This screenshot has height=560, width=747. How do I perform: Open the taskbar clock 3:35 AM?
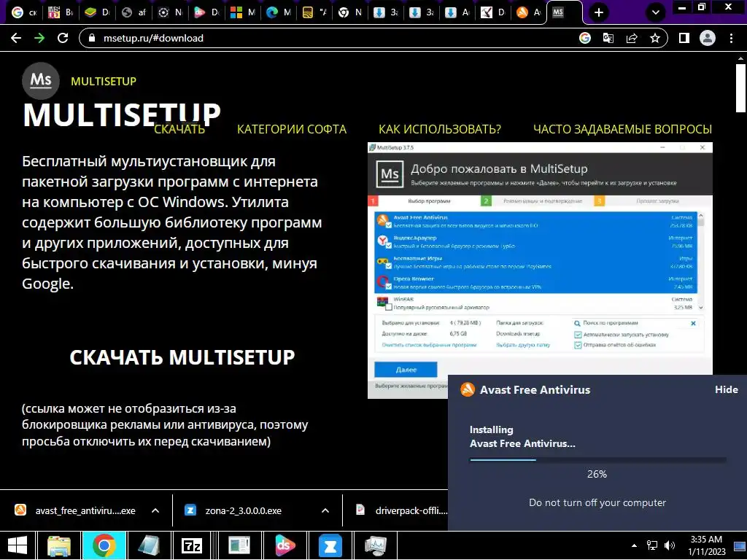pos(706,545)
